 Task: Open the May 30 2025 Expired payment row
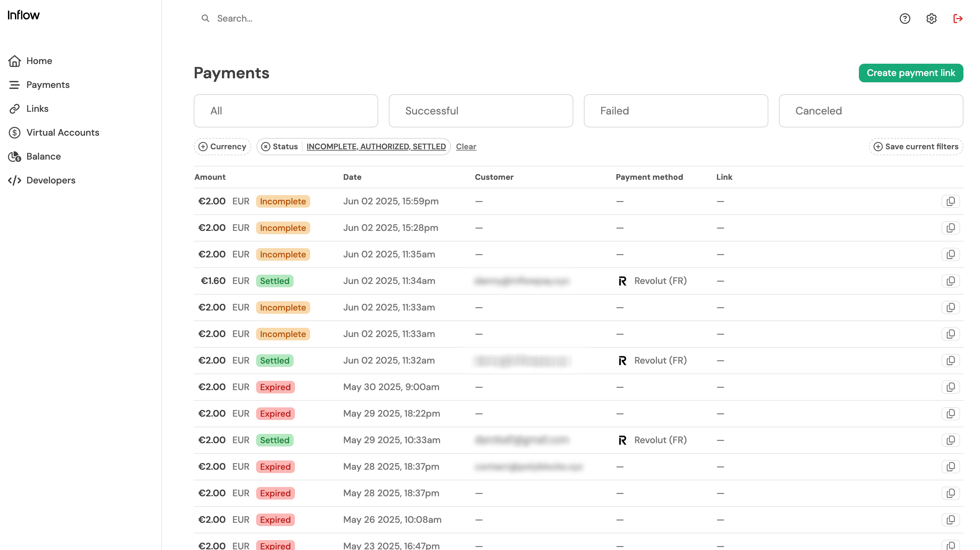click(x=391, y=387)
